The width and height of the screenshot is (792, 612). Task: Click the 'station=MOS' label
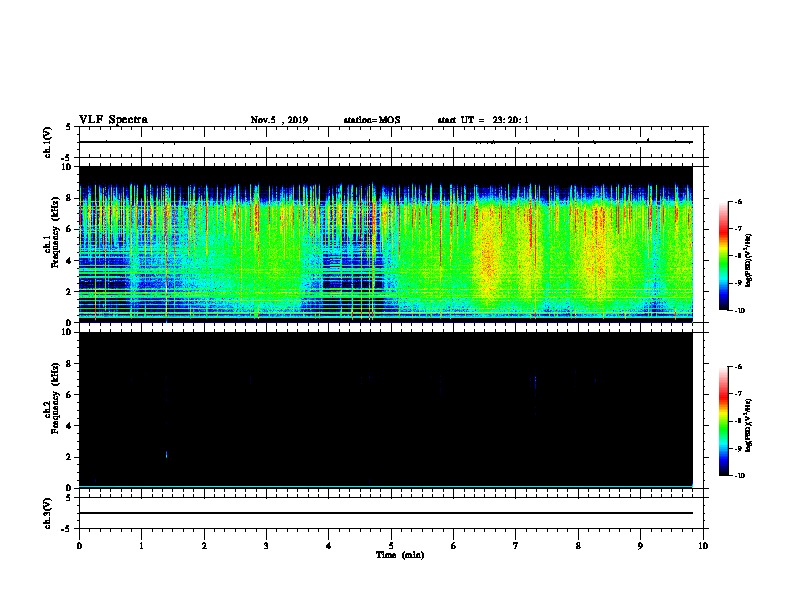pyautogui.click(x=372, y=120)
